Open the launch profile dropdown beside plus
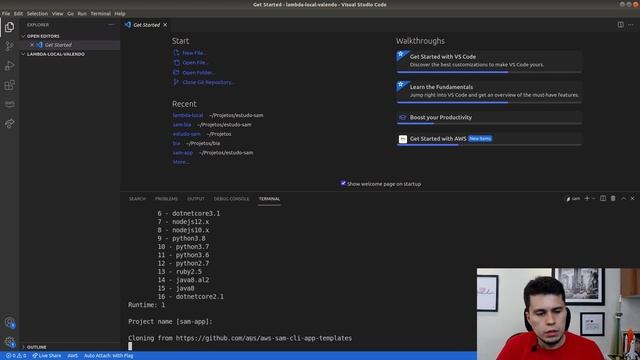The width and height of the screenshot is (640, 360). 593,198
